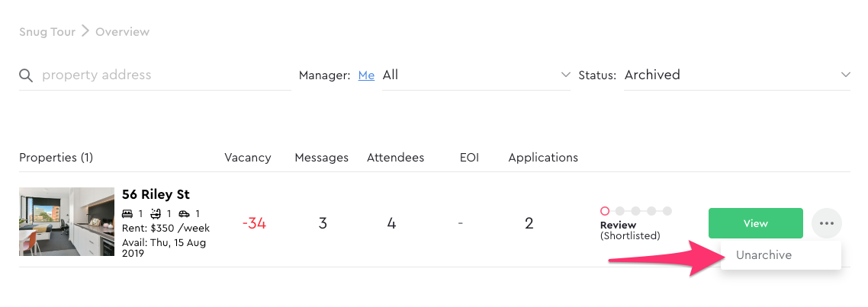
Task: Open the Overview breadcrumb
Action: coord(122,31)
